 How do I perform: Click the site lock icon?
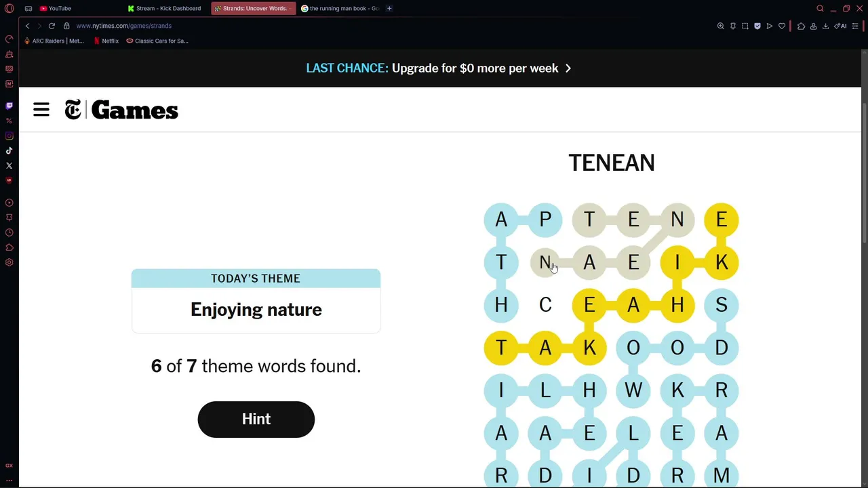coord(66,26)
